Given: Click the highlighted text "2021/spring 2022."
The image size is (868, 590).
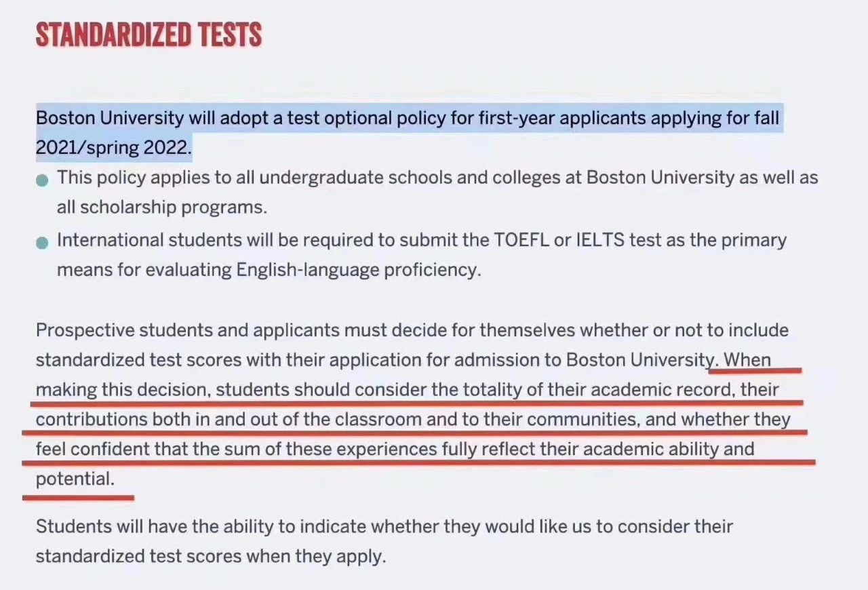Looking at the screenshot, I should [113, 148].
